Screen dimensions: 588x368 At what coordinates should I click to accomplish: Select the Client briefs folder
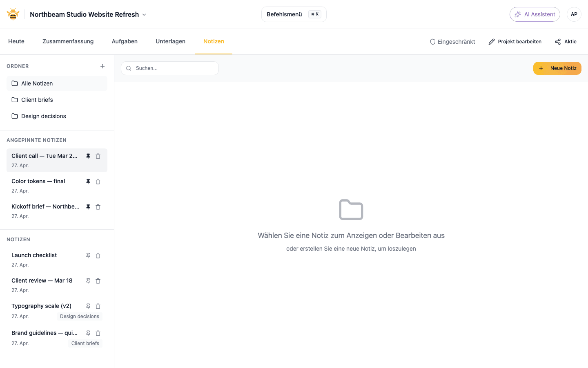tap(37, 99)
